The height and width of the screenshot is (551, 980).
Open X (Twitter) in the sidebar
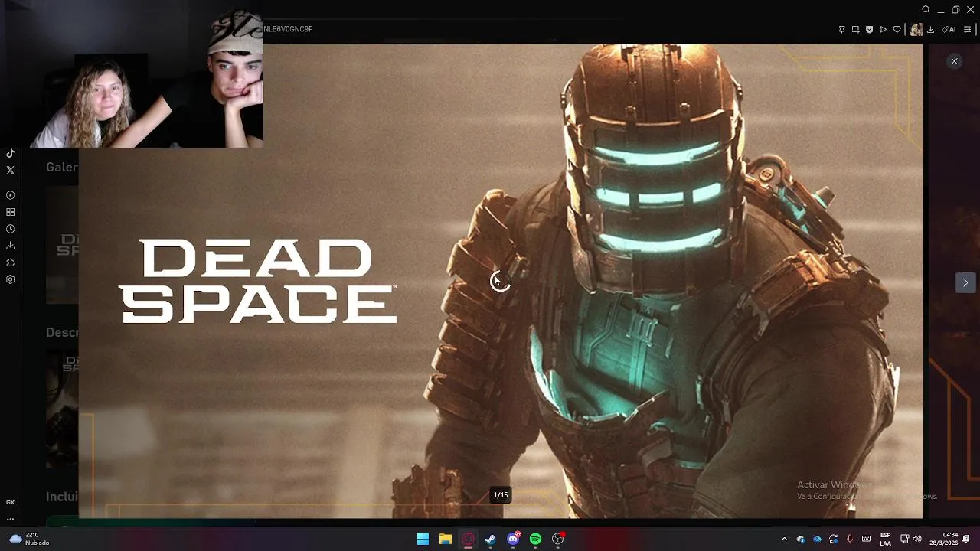11,171
